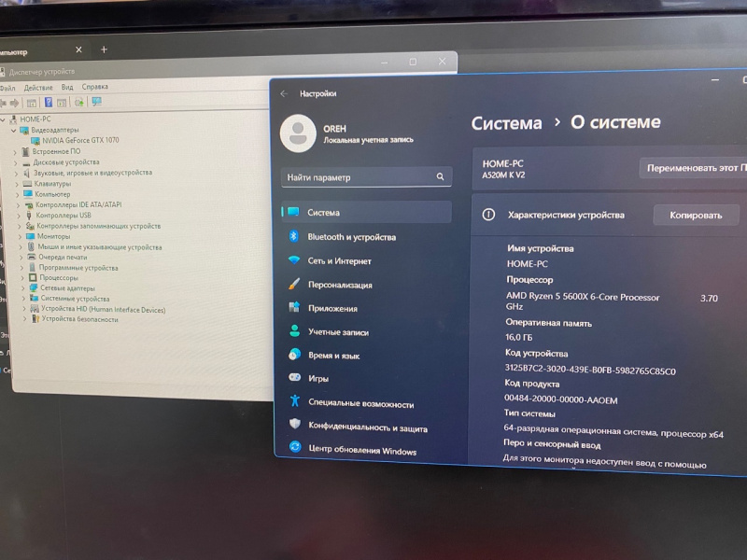The image size is (747, 560).
Task: Open Персонализация settings section
Action: 340,285
